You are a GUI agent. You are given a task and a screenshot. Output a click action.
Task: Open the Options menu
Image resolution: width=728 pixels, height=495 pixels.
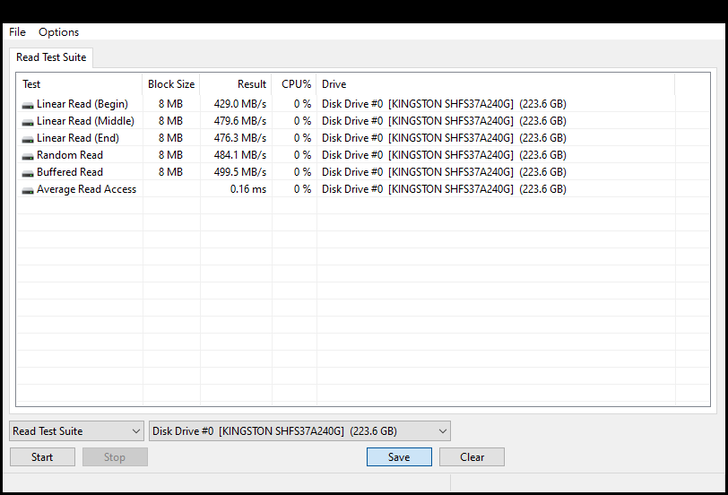point(58,32)
